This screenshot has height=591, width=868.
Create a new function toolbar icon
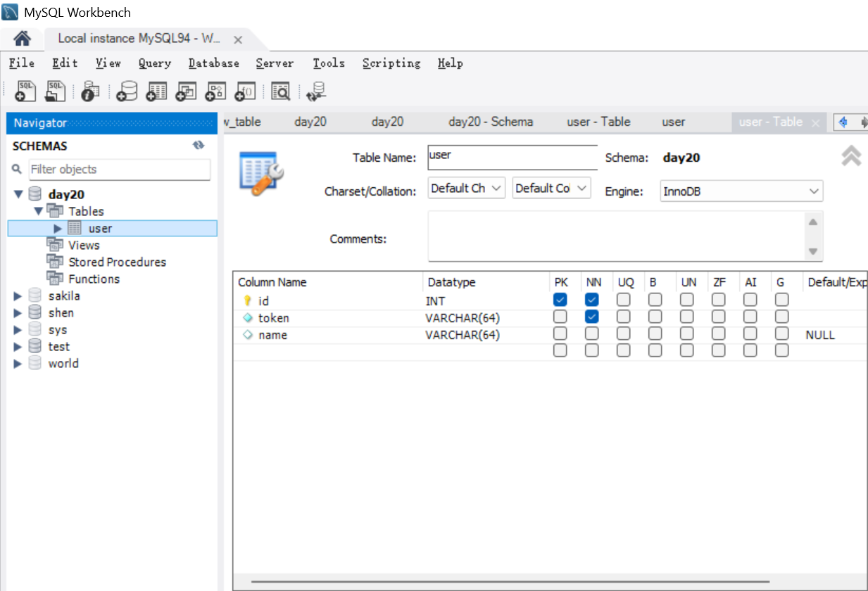245,91
